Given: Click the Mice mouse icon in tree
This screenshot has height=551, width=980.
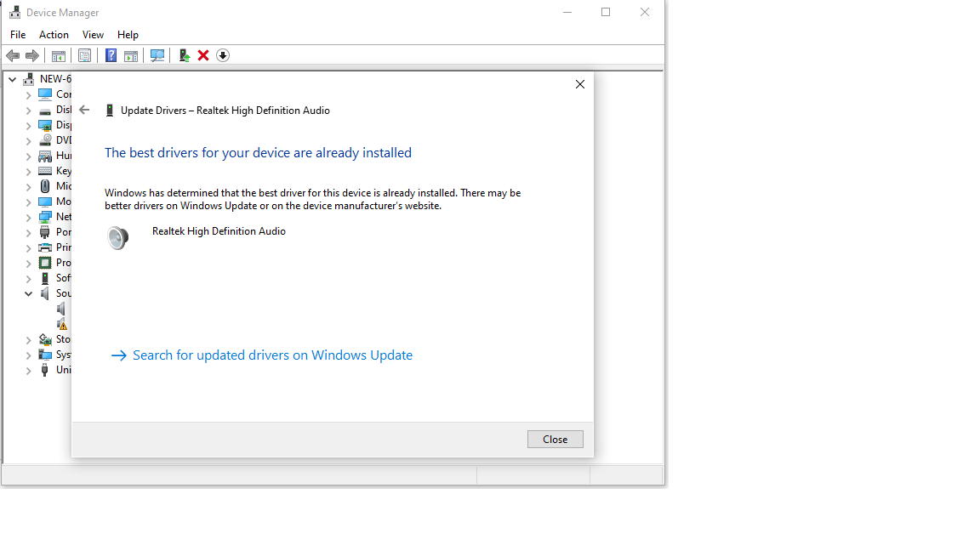Looking at the screenshot, I should [x=45, y=186].
